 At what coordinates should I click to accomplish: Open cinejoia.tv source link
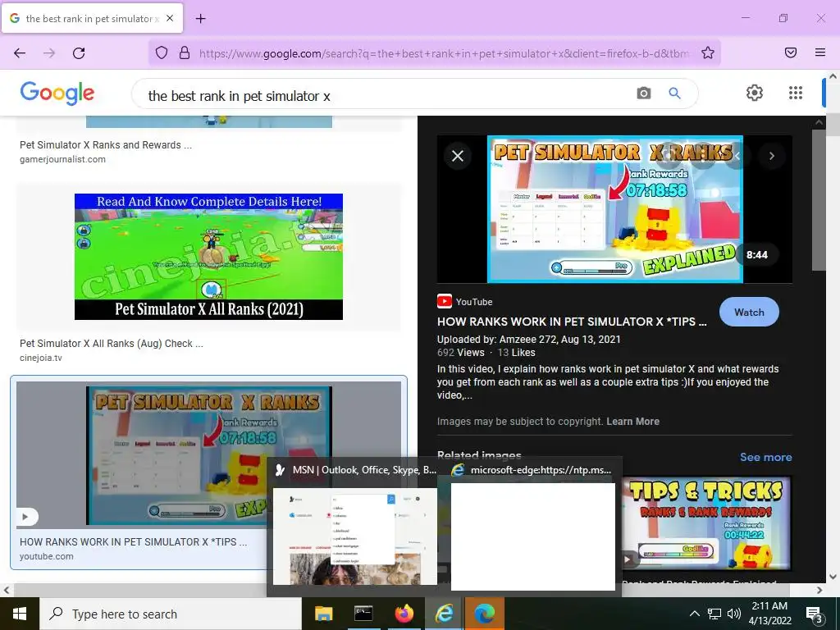(x=41, y=358)
